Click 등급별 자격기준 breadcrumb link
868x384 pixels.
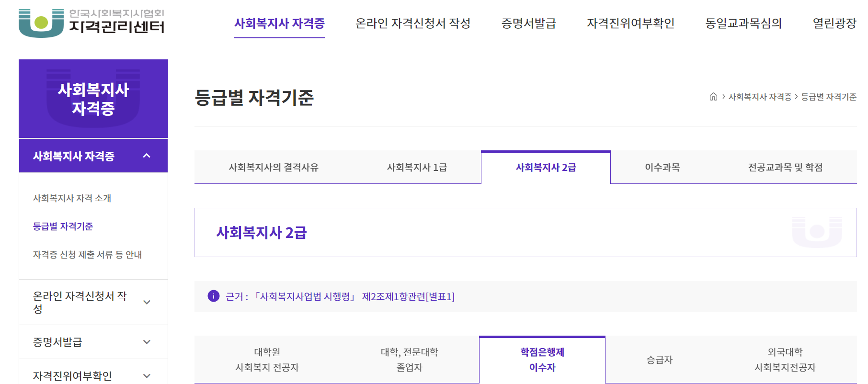click(x=829, y=97)
